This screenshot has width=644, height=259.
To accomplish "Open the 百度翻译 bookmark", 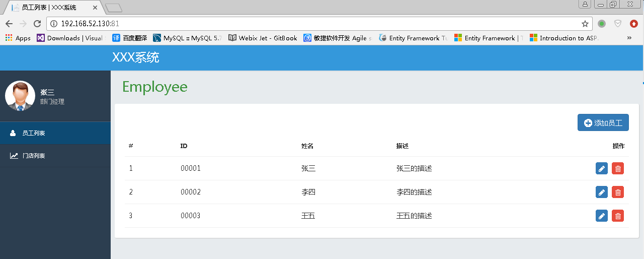I will click(x=129, y=38).
